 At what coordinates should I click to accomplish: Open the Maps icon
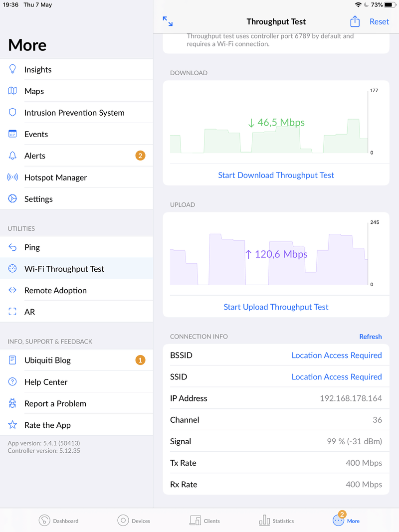[12, 91]
